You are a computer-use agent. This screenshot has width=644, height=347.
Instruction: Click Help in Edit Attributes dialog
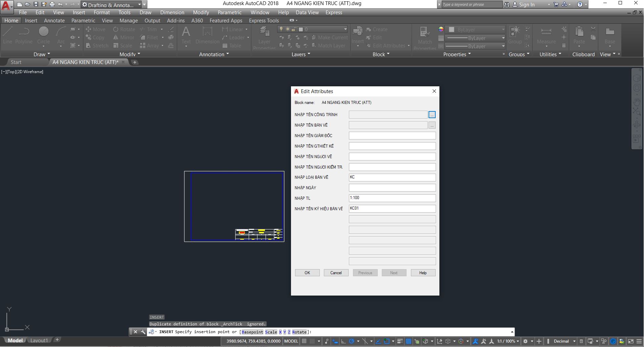[423, 273]
